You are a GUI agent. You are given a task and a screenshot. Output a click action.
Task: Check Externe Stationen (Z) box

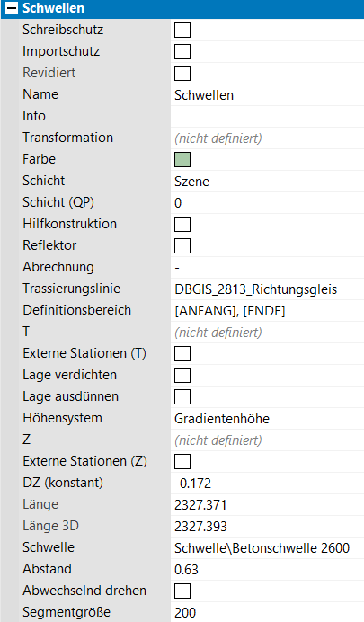(x=182, y=461)
